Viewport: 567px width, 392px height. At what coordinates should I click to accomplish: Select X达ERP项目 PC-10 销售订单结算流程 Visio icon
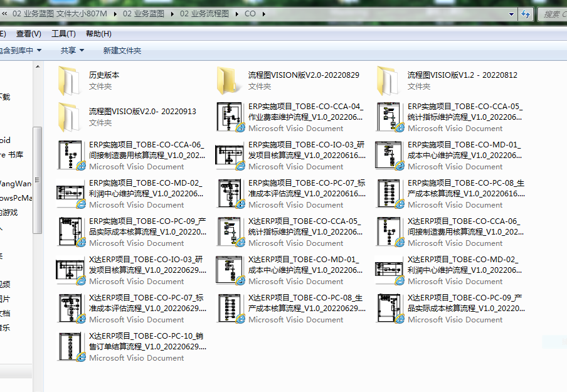tap(70, 347)
